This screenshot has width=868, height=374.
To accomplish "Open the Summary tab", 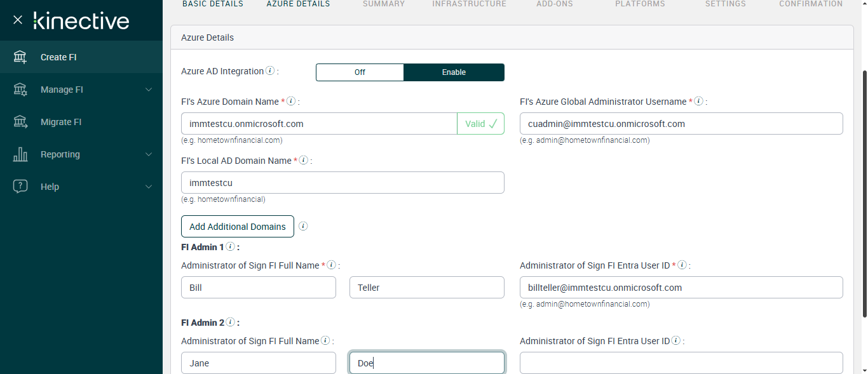I will 383,4.
